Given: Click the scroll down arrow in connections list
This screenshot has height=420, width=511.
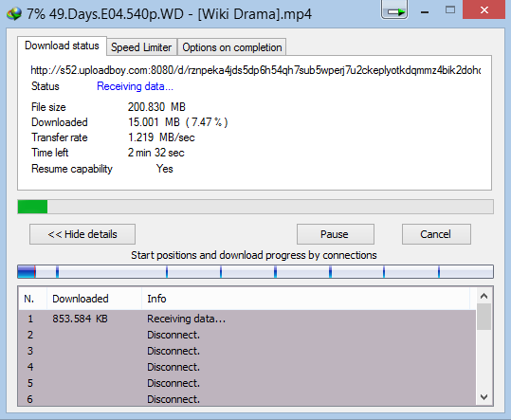Looking at the screenshot, I should (484, 397).
